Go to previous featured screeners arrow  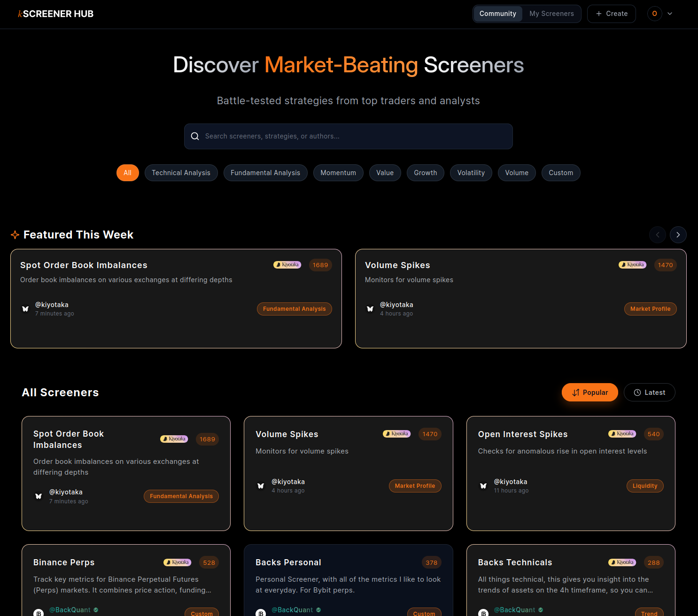coord(657,235)
